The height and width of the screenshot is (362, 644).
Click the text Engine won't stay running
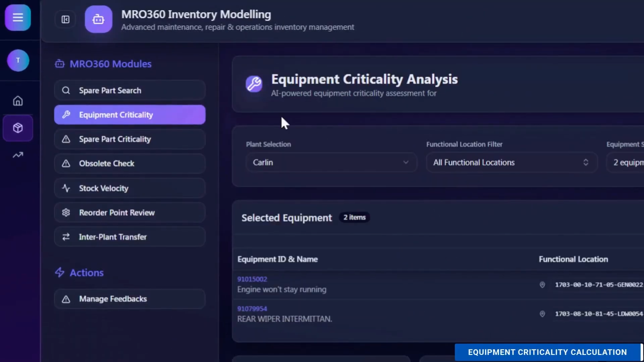[x=282, y=289]
